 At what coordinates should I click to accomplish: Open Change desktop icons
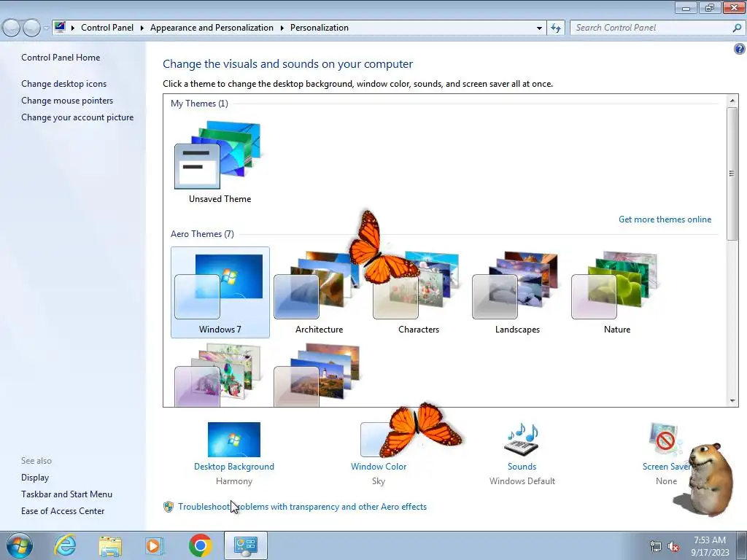pyautogui.click(x=64, y=84)
